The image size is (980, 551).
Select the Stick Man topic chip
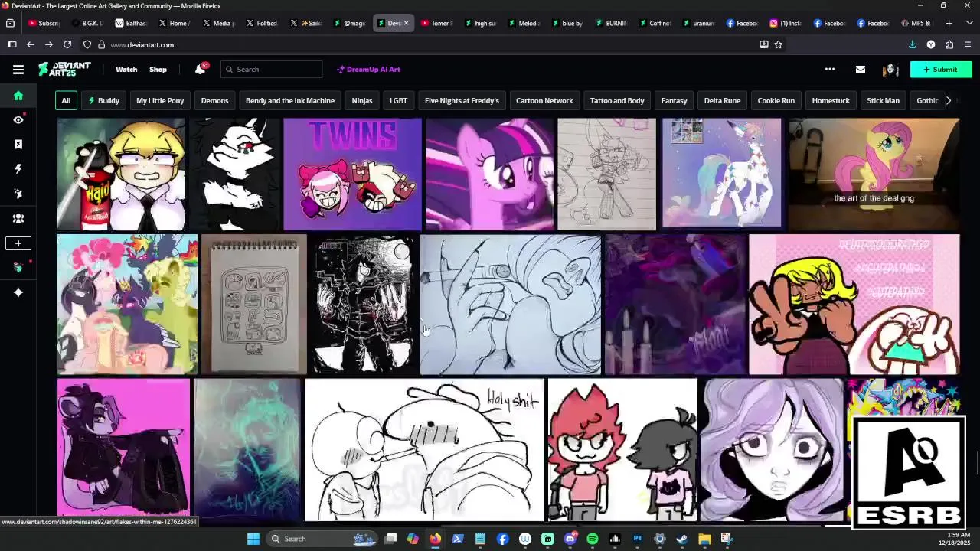883,100
